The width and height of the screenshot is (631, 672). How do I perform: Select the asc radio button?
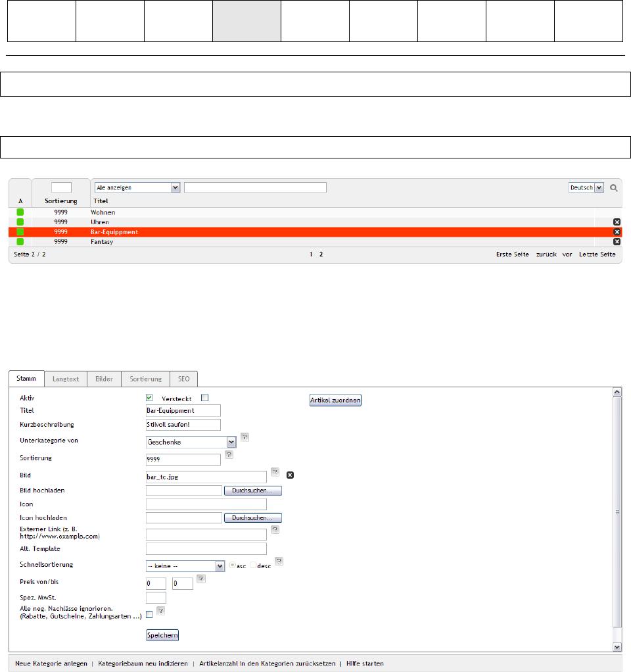(x=232, y=565)
